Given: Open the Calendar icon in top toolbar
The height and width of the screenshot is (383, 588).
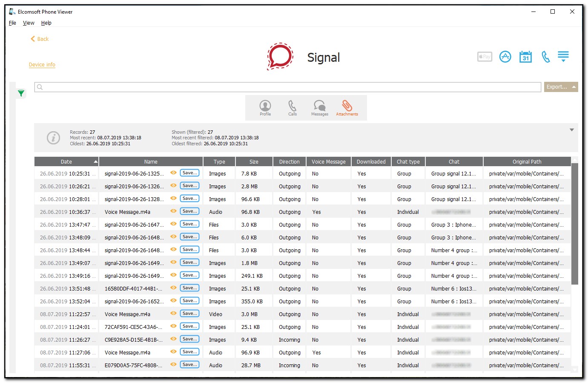Looking at the screenshot, I should pos(525,57).
